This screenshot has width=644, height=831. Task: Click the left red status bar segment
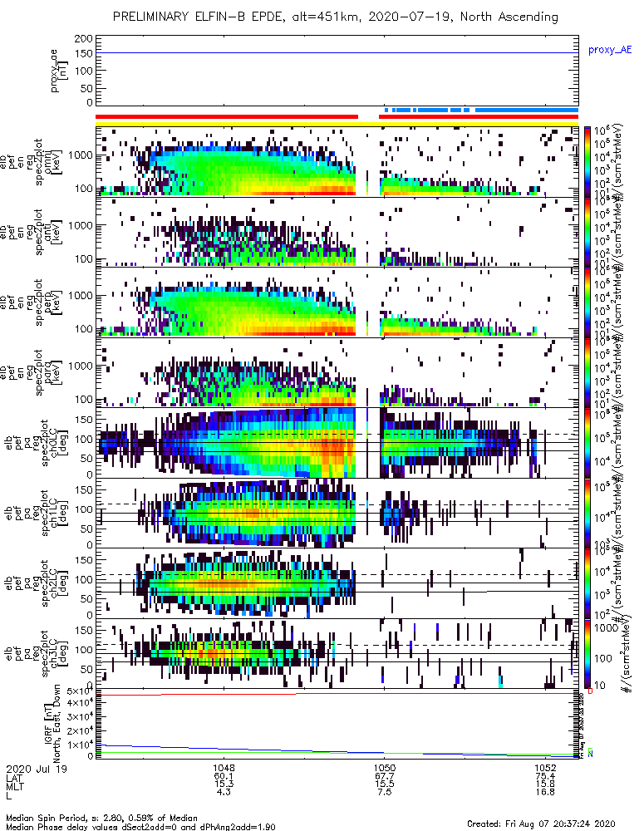tap(227, 116)
